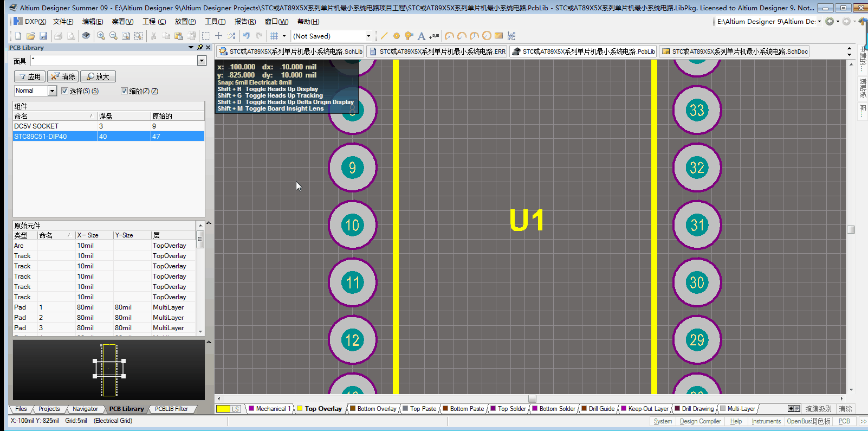Fit document in view icon
868x431 pixels.
[126, 36]
